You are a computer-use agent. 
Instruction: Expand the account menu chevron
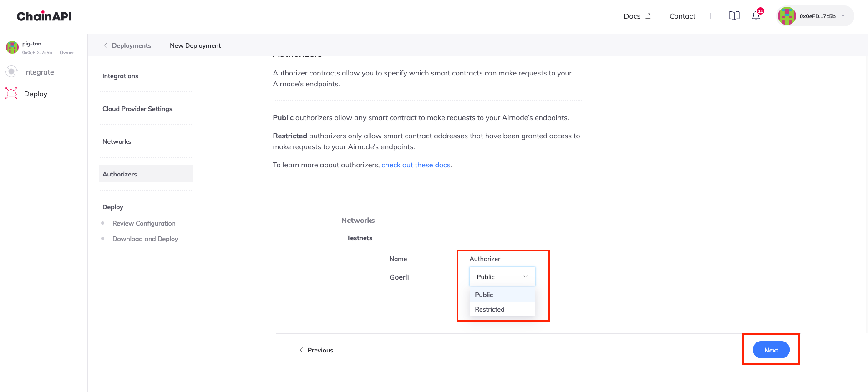click(x=843, y=16)
